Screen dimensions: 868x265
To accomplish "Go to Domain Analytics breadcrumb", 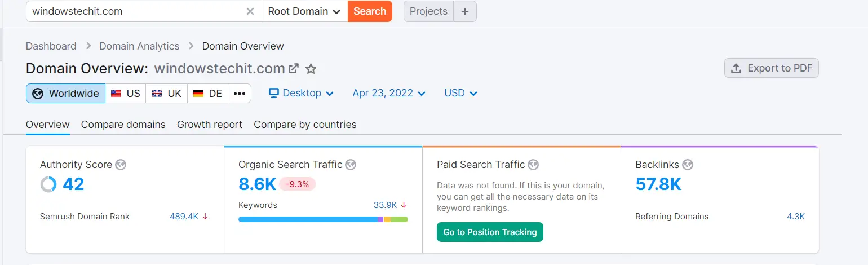I will click(x=139, y=46).
